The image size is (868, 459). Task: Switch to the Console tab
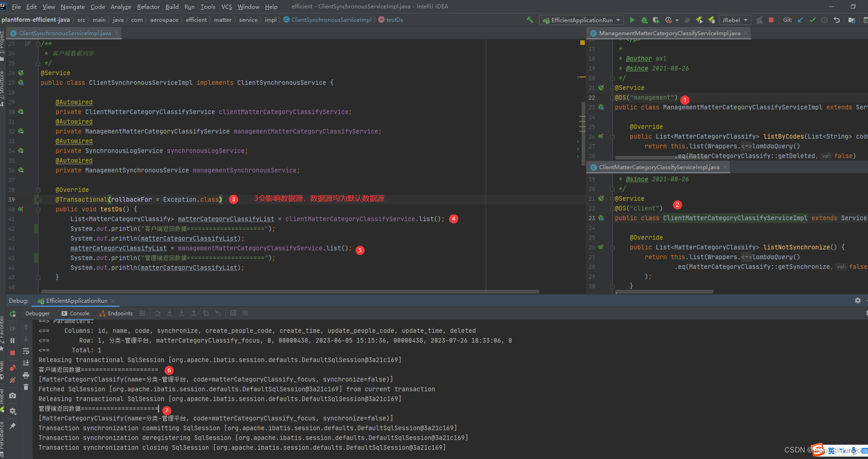pyautogui.click(x=76, y=313)
